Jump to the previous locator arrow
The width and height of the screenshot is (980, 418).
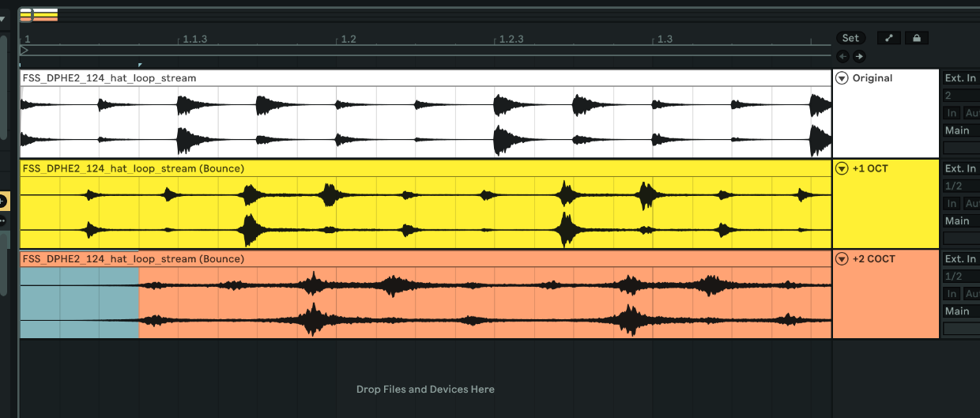pyautogui.click(x=842, y=56)
